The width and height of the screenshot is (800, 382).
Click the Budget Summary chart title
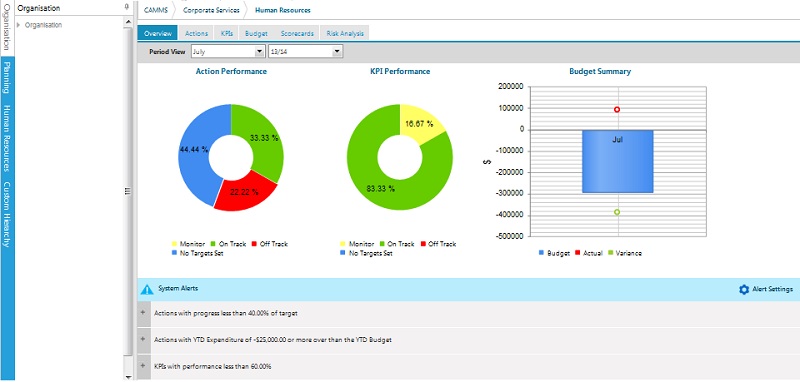600,71
